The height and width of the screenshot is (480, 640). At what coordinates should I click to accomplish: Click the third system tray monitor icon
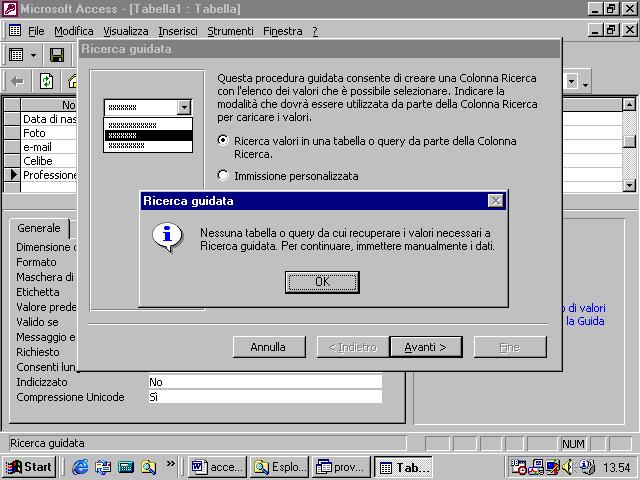(x=553, y=467)
